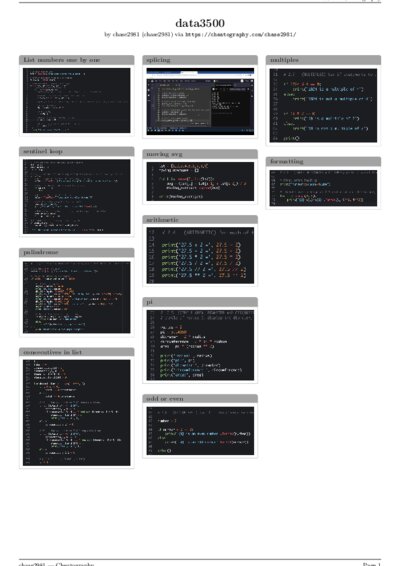Open the cheatography.com/chase2981 link

(x=241, y=35)
